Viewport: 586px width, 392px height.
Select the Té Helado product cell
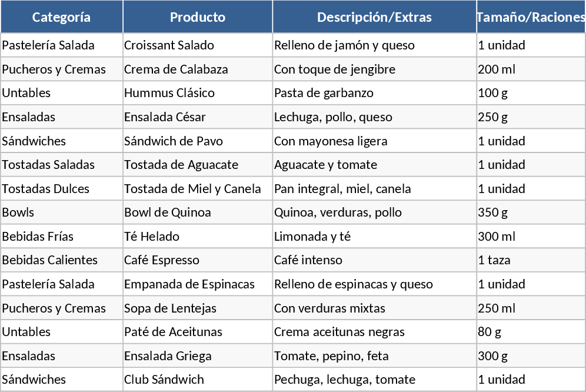[x=152, y=237]
